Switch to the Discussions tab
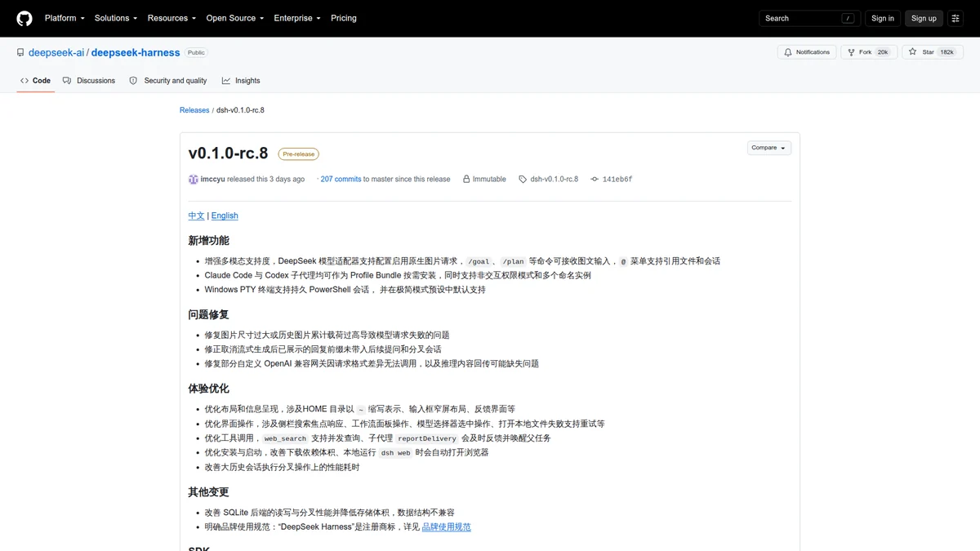980x551 pixels. pyautogui.click(x=89, y=81)
